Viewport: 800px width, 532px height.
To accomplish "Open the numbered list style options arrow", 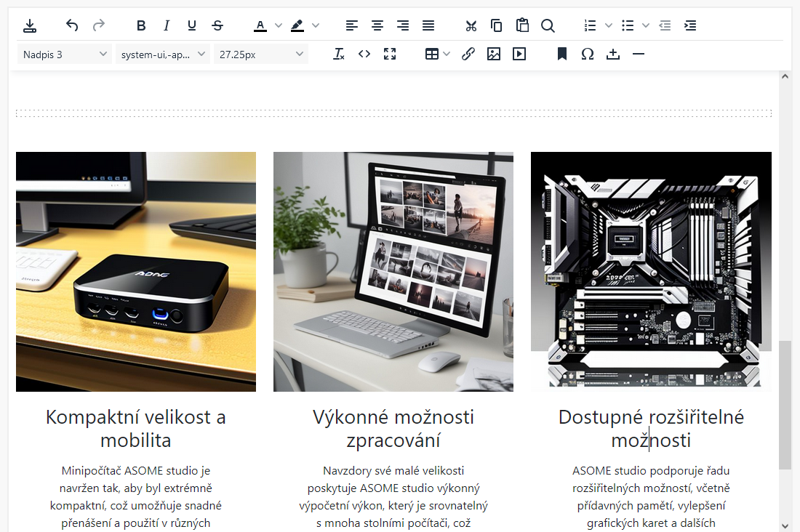I will coord(609,26).
